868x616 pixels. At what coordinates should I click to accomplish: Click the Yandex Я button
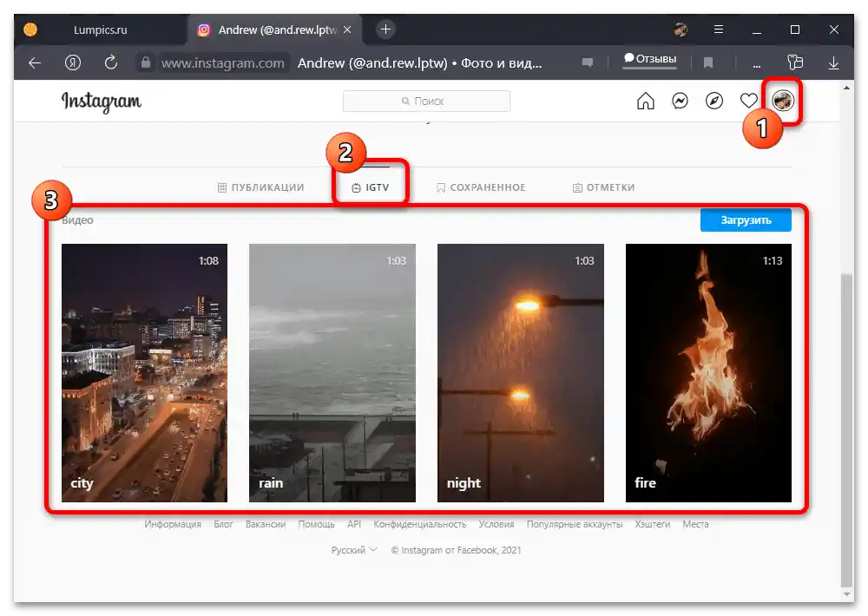pyautogui.click(x=73, y=62)
